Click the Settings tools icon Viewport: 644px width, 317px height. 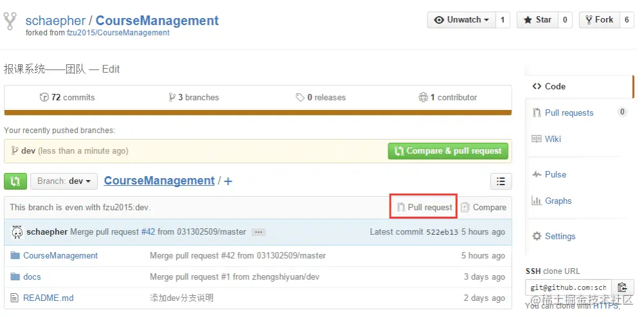coord(537,236)
